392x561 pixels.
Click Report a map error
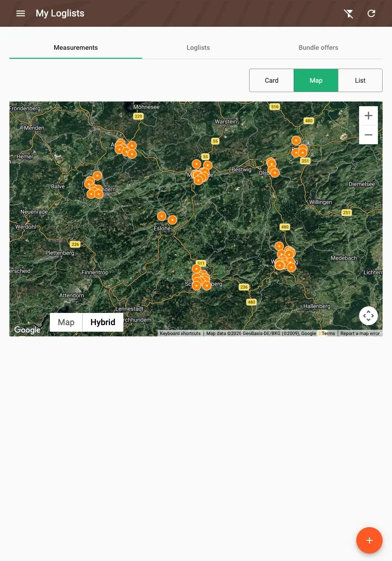pyautogui.click(x=360, y=334)
